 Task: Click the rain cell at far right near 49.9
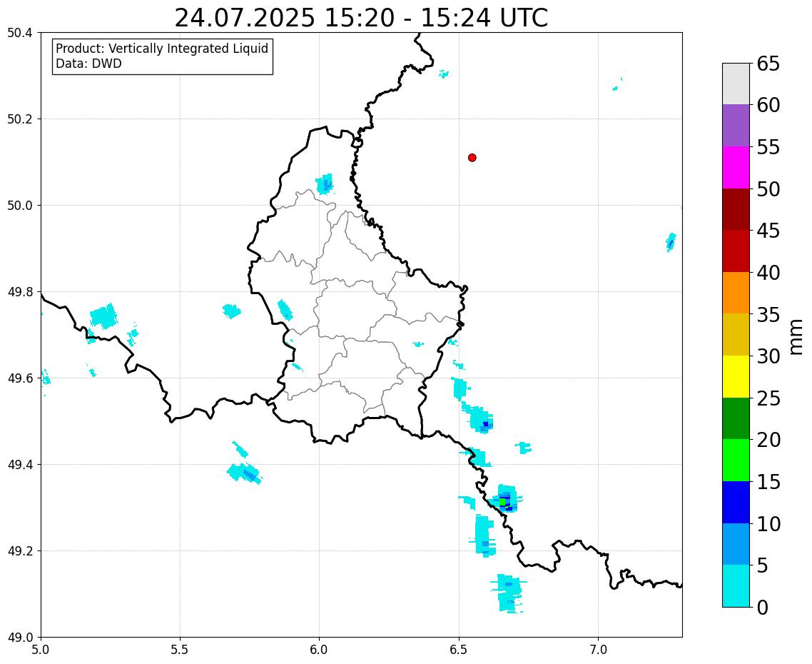coord(671,242)
